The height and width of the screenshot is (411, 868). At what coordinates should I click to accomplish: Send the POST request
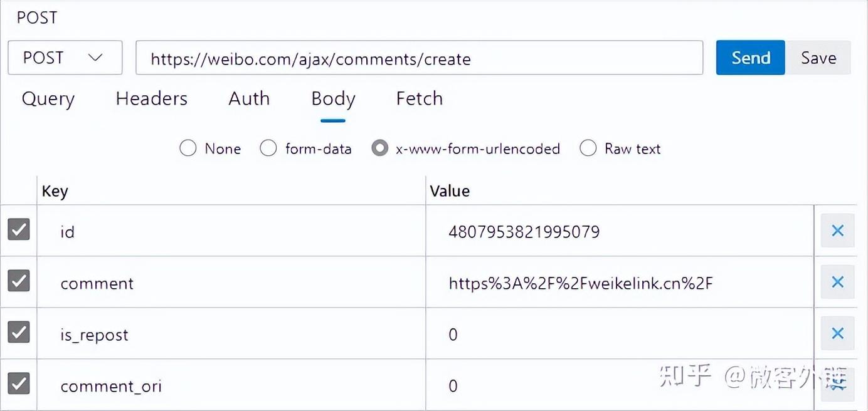click(x=751, y=58)
